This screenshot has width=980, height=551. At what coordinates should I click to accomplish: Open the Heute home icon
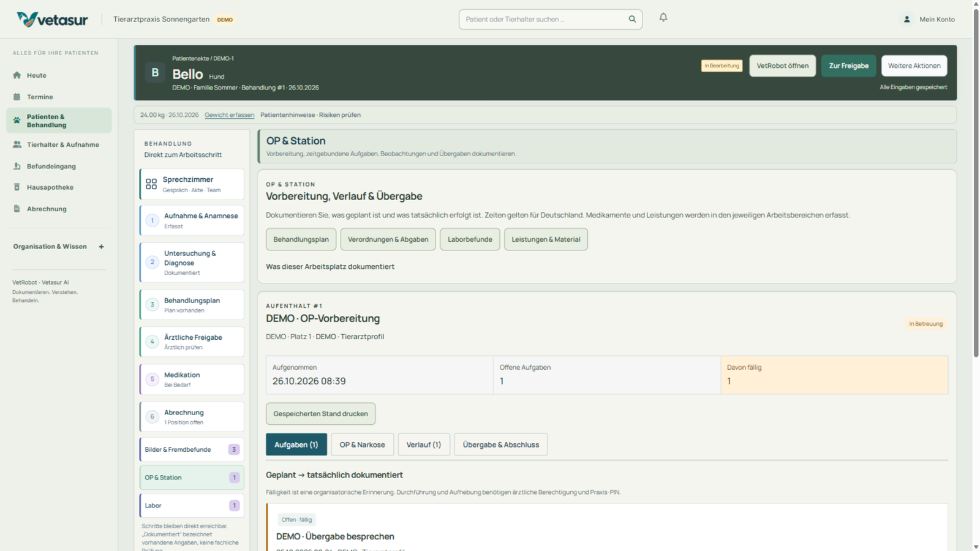pos(17,75)
